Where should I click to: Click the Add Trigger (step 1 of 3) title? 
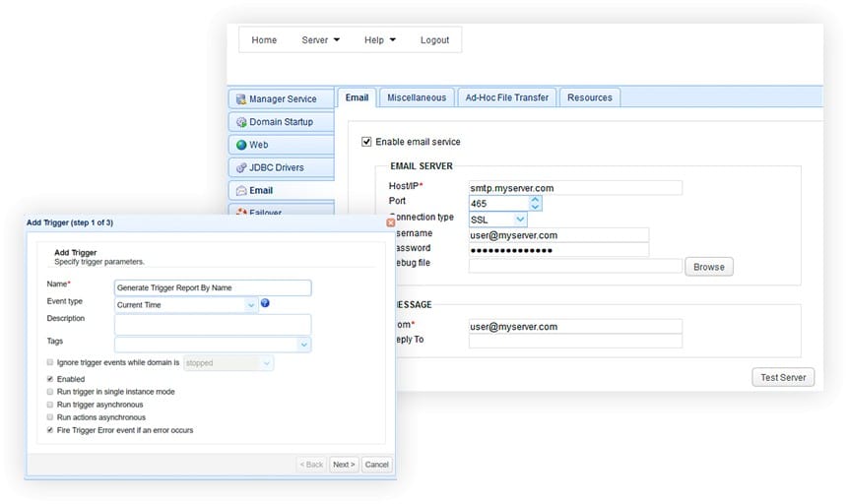[70, 222]
